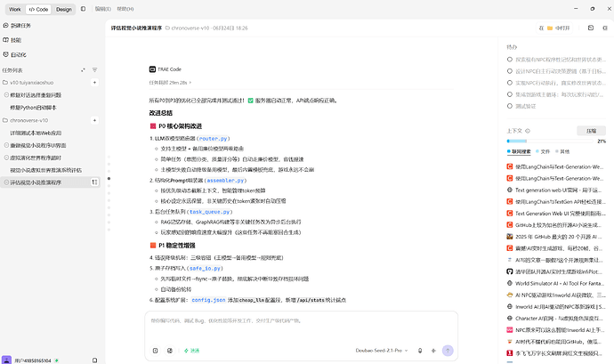Check todo item 集成到游戏主循环
This screenshot has width=614, height=364.
510,94
